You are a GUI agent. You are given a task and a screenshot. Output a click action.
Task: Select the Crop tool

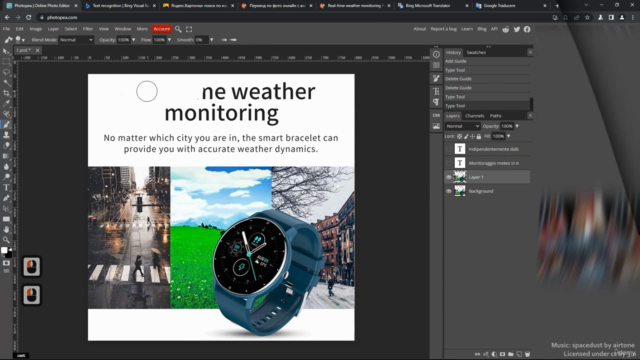(6, 93)
